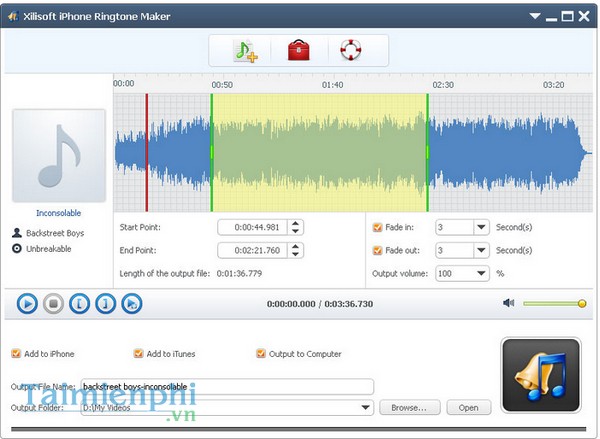This screenshot has height=439, width=600.
Task: Click the red playhead line in waveform
Action: [x=147, y=152]
